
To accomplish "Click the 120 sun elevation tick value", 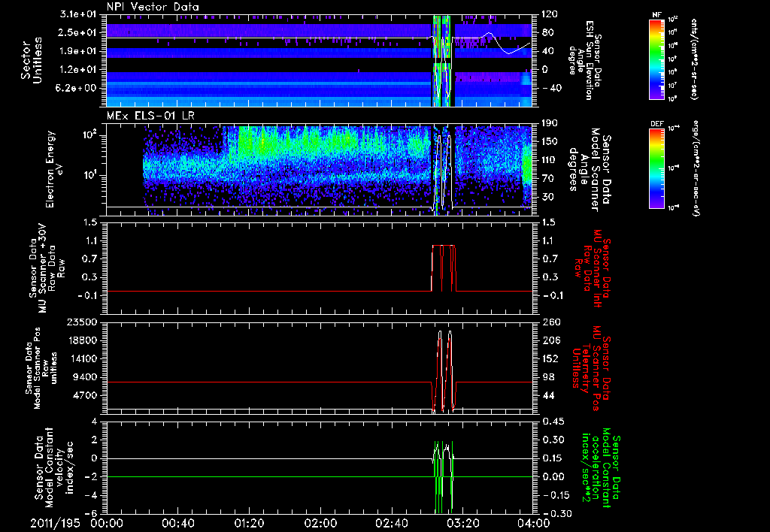I will click(549, 14).
